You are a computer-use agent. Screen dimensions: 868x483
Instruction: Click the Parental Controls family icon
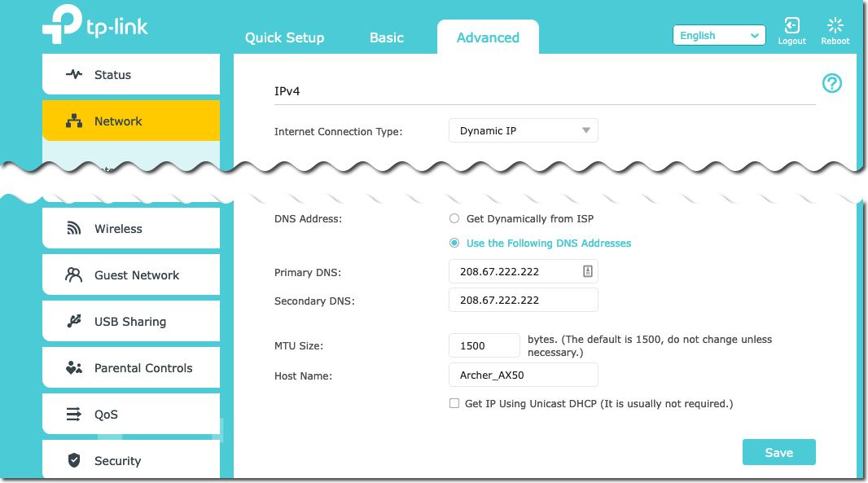74,368
